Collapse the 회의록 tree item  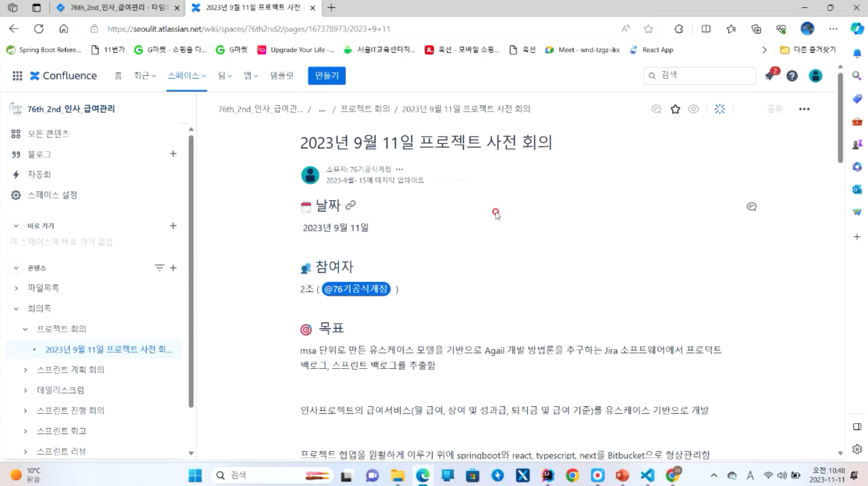click(x=16, y=309)
